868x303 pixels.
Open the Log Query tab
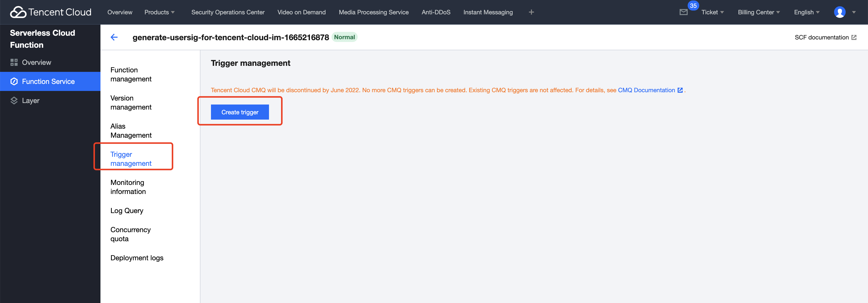pyautogui.click(x=127, y=211)
